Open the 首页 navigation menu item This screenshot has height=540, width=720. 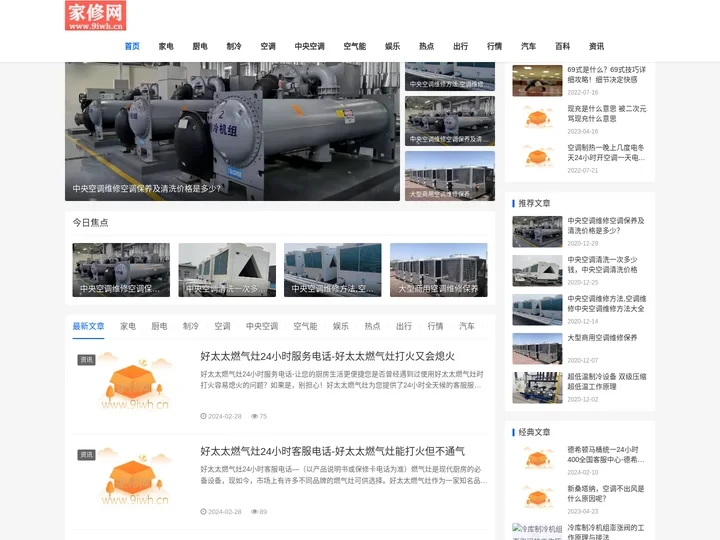point(132,46)
